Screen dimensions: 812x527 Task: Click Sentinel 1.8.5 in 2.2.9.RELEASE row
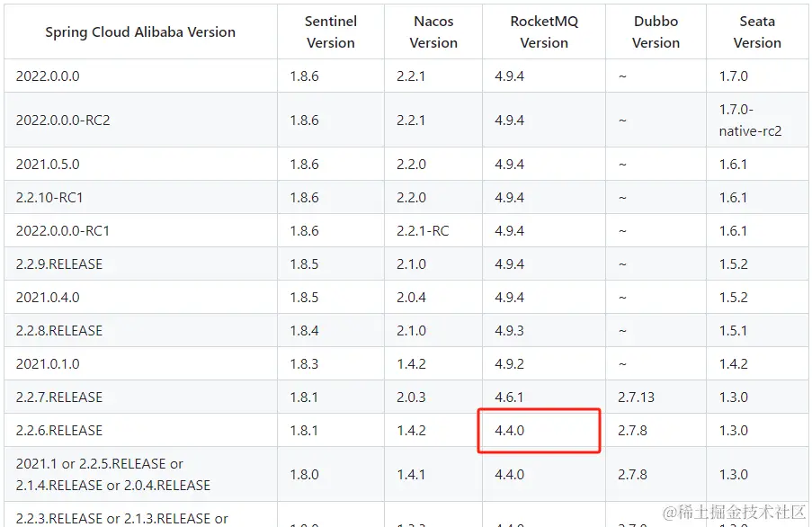(304, 264)
